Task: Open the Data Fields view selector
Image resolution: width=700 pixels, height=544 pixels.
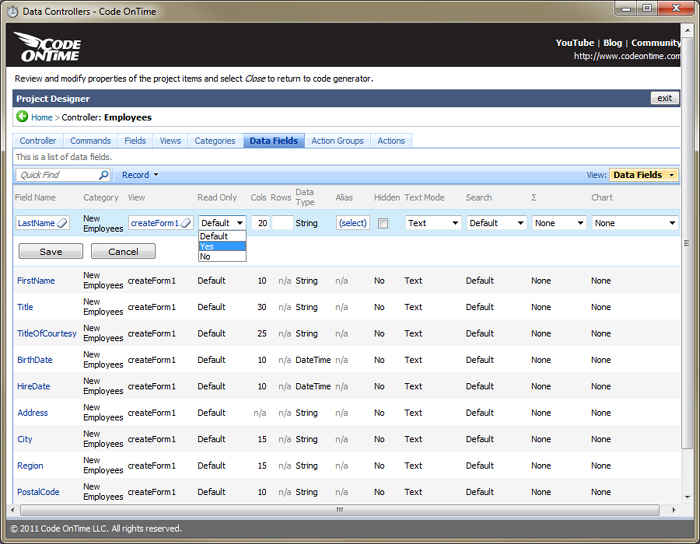Action: 643,175
